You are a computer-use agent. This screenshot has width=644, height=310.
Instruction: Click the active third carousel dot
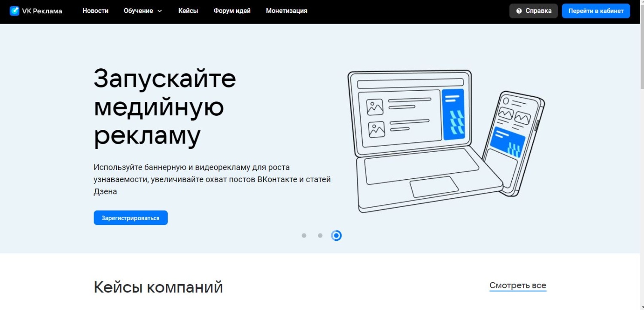(336, 236)
